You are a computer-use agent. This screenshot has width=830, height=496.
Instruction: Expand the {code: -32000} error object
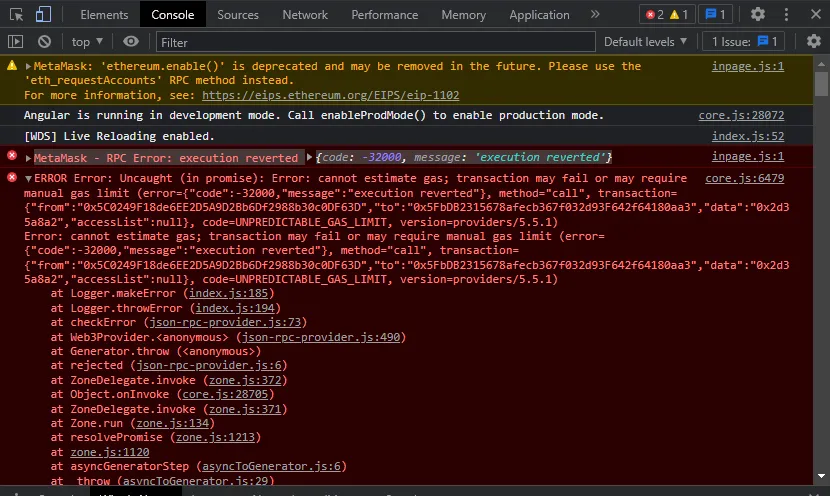tap(310, 157)
